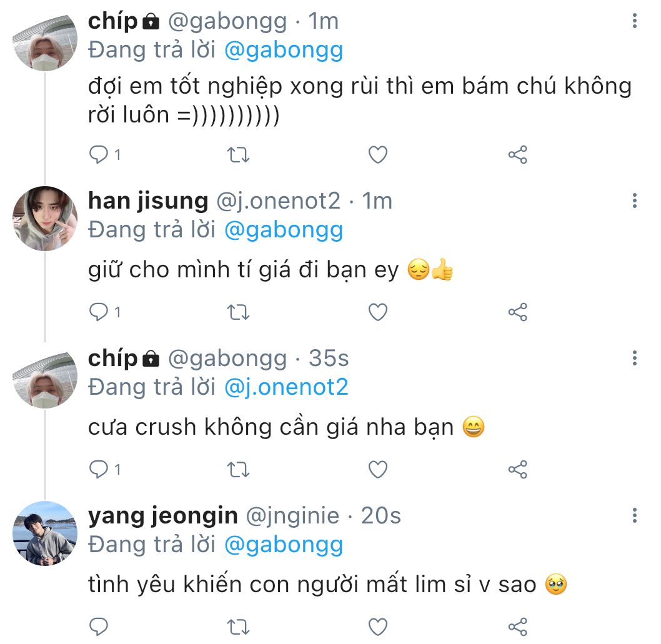
Task: Open @j.onenot2 mention link in chíp's reply
Action: click(x=286, y=388)
